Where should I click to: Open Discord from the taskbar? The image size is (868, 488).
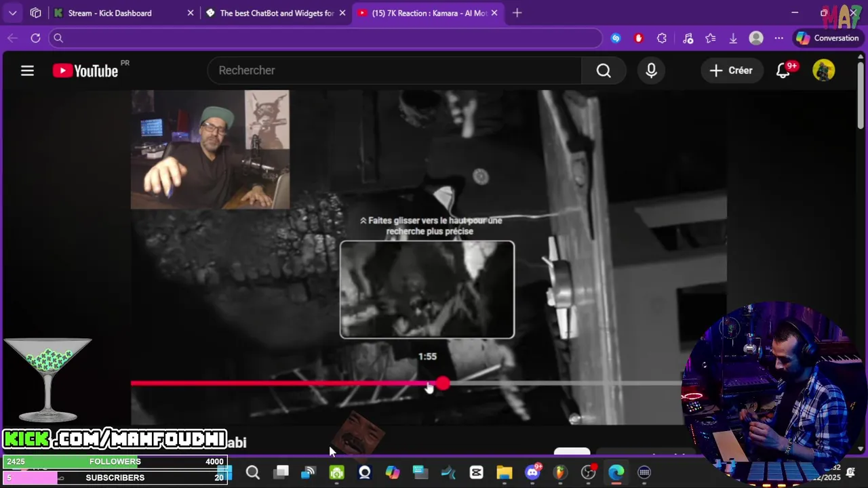pos(533,472)
